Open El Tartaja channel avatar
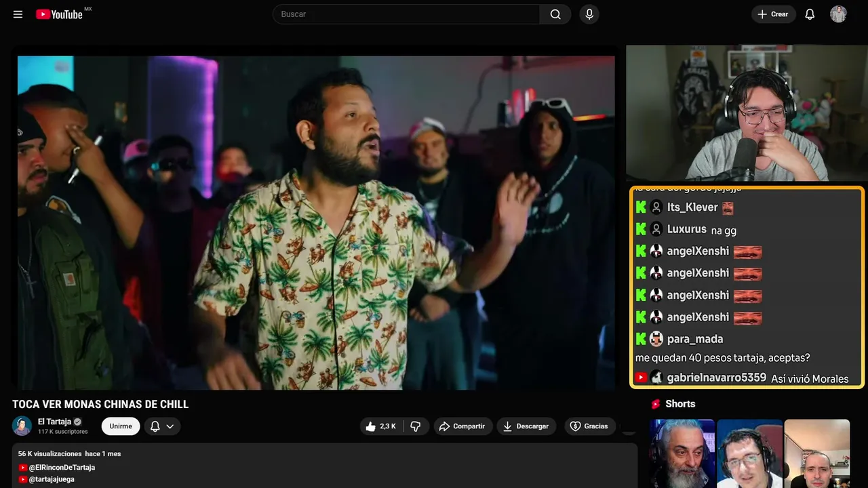This screenshot has height=488, width=868. [x=22, y=426]
